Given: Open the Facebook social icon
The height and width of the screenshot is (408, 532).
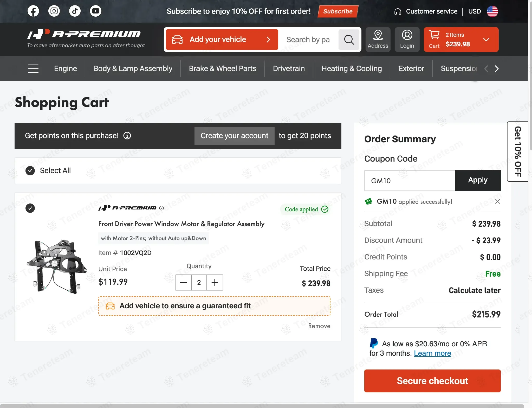Looking at the screenshot, I should pos(33,11).
